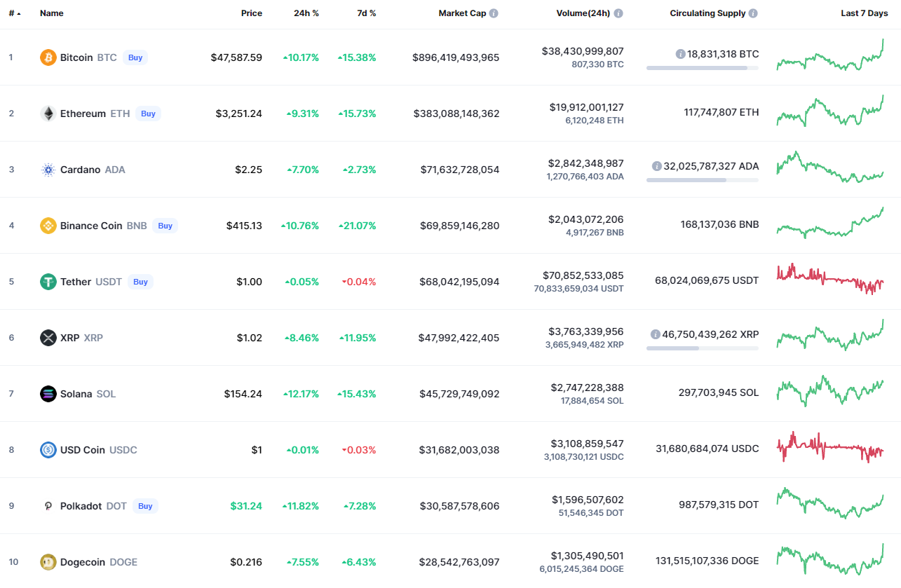
Task: Click the XRP coin logo icon
Action: coord(48,338)
